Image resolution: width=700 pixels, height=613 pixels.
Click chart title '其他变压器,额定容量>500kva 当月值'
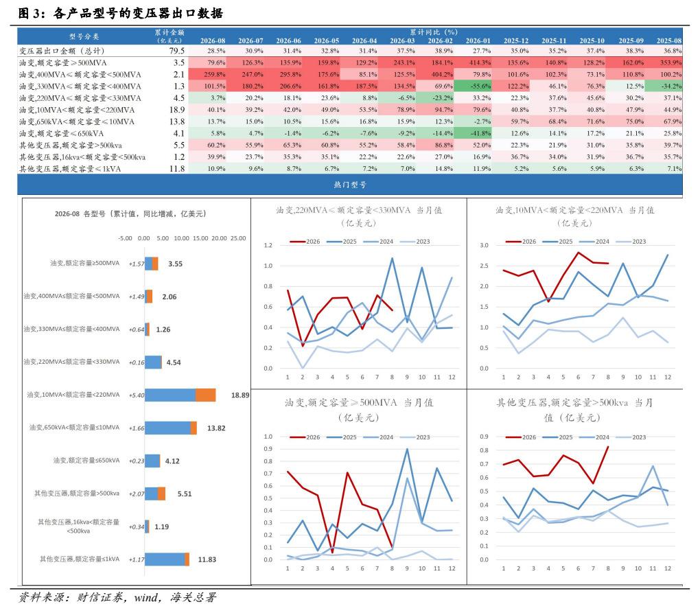point(574,410)
